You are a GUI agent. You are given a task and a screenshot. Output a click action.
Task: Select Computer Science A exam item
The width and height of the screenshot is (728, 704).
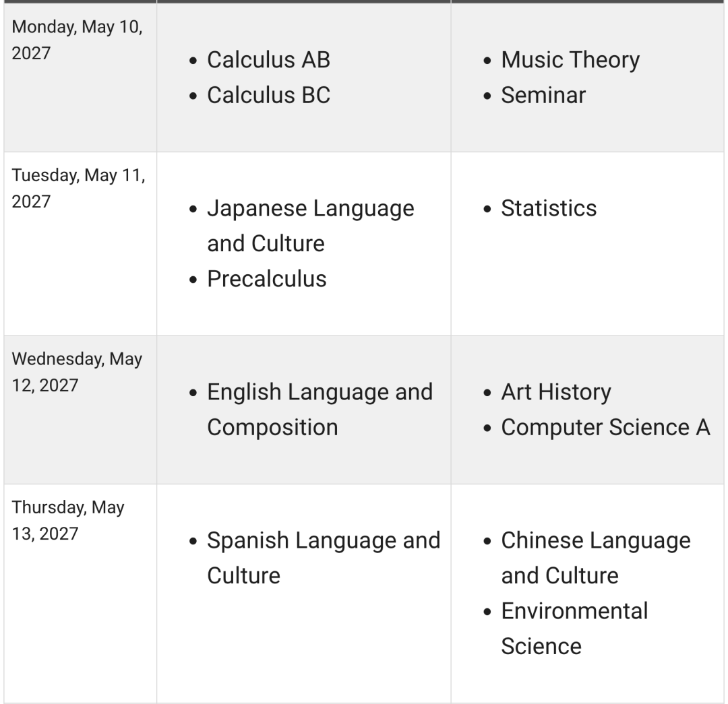[x=605, y=428]
